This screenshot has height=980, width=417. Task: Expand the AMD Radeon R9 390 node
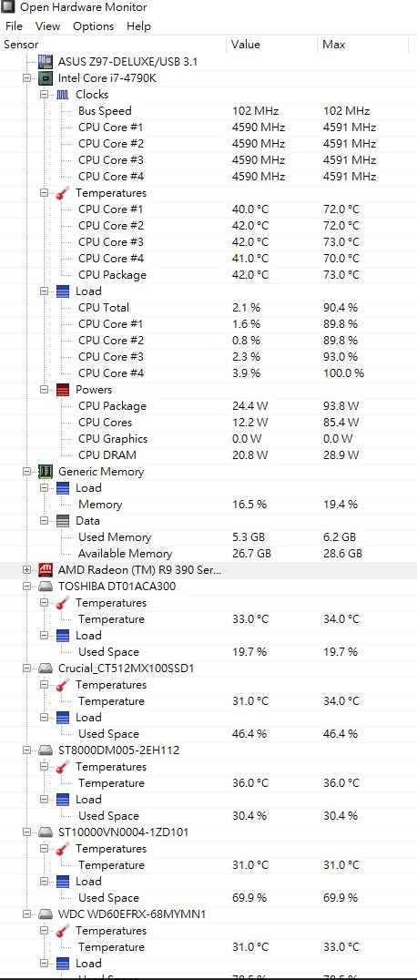[x=26, y=569]
